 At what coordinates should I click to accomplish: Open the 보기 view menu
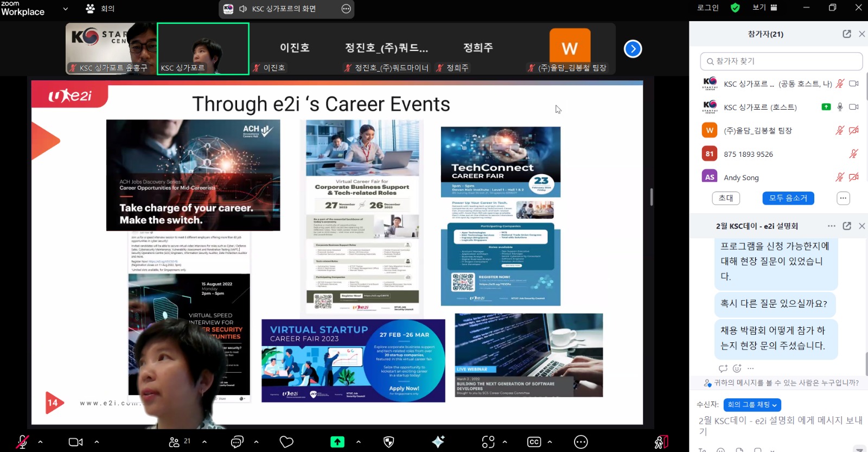(765, 8)
